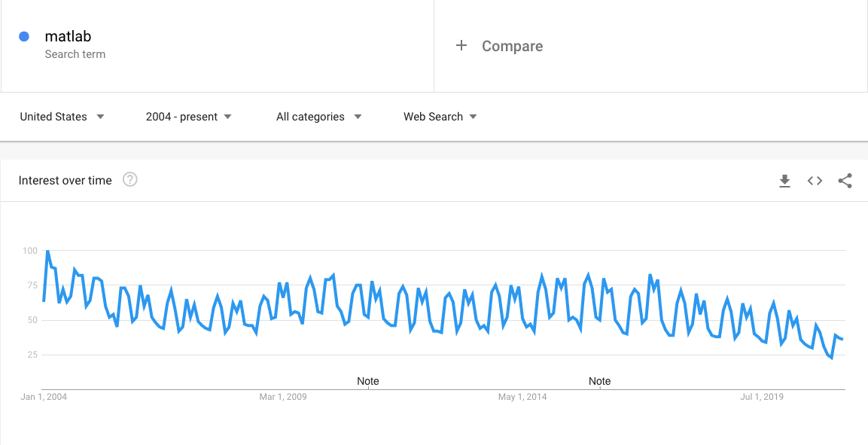Image resolution: width=868 pixels, height=445 pixels.
Task: Share the Interest over time chart
Action: point(845,181)
